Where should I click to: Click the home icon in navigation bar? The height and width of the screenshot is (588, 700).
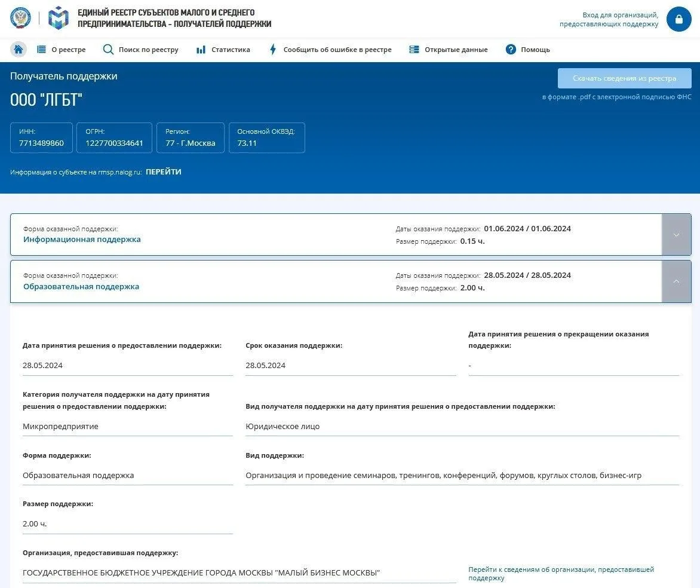(19, 49)
